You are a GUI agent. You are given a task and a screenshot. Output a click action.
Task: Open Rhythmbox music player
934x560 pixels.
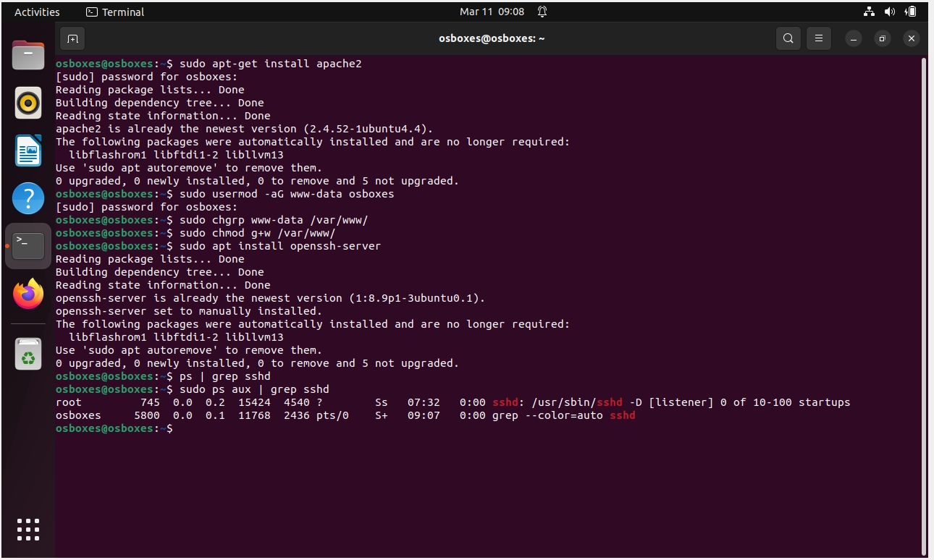tap(28, 103)
